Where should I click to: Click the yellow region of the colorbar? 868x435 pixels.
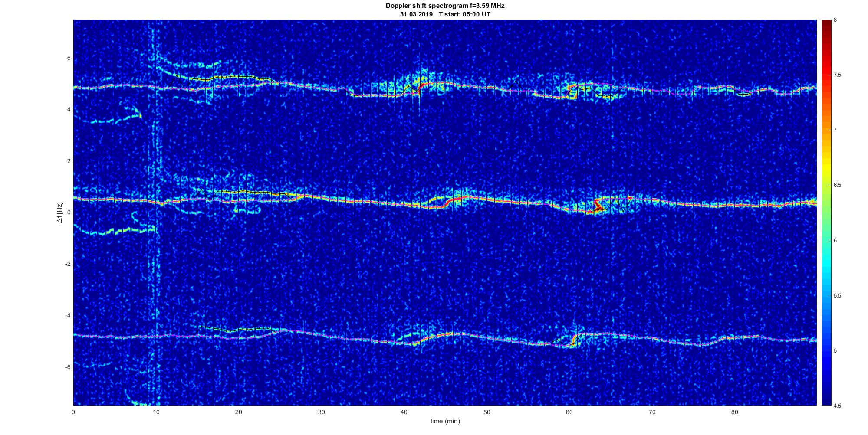pos(826,167)
